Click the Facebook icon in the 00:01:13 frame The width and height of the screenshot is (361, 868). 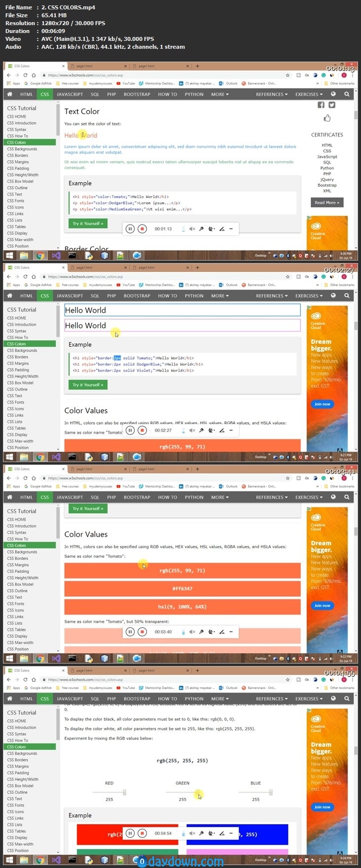coord(321,105)
